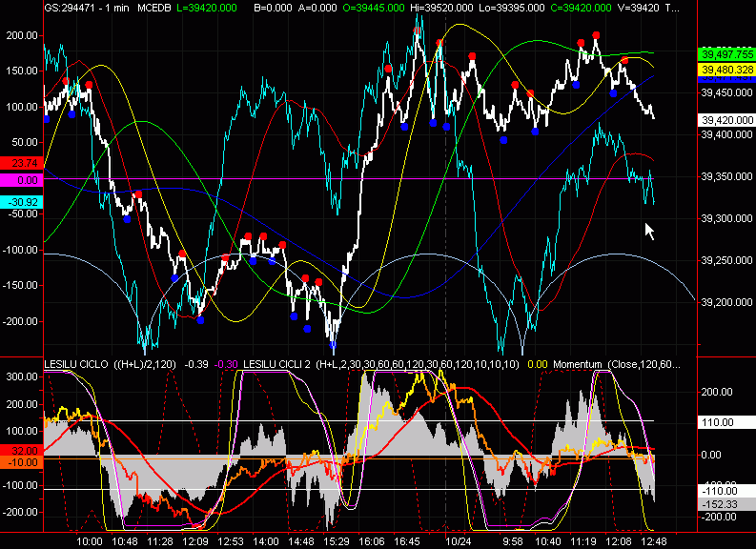The height and width of the screenshot is (549, 756).
Task: Click the gray -152.33 momentum value tag
Action: 726,504
